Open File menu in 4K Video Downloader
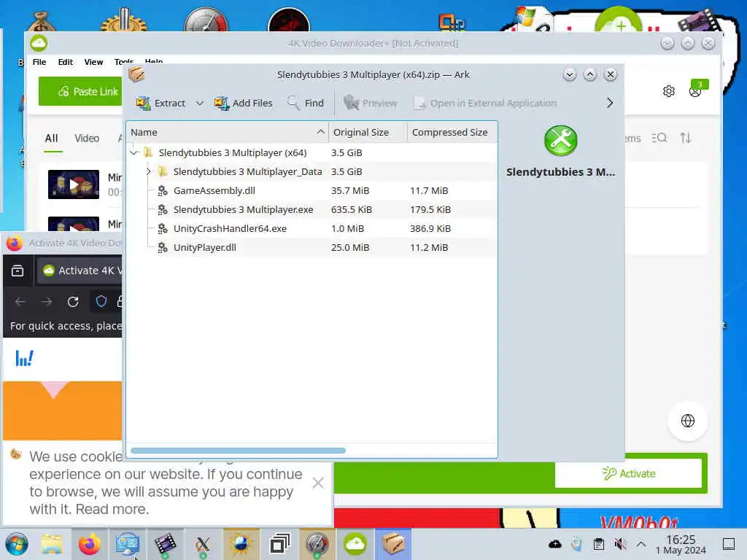Screen dimensions: 747x560 pyautogui.click(x=39, y=62)
